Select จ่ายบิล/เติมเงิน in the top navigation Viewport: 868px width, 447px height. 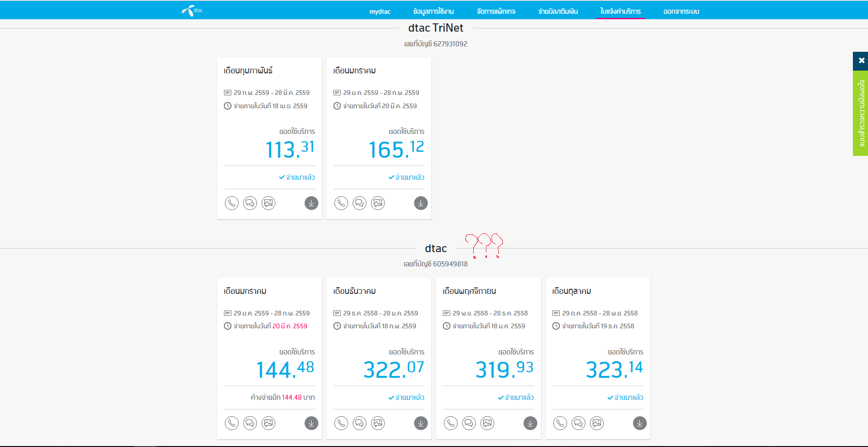click(558, 11)
